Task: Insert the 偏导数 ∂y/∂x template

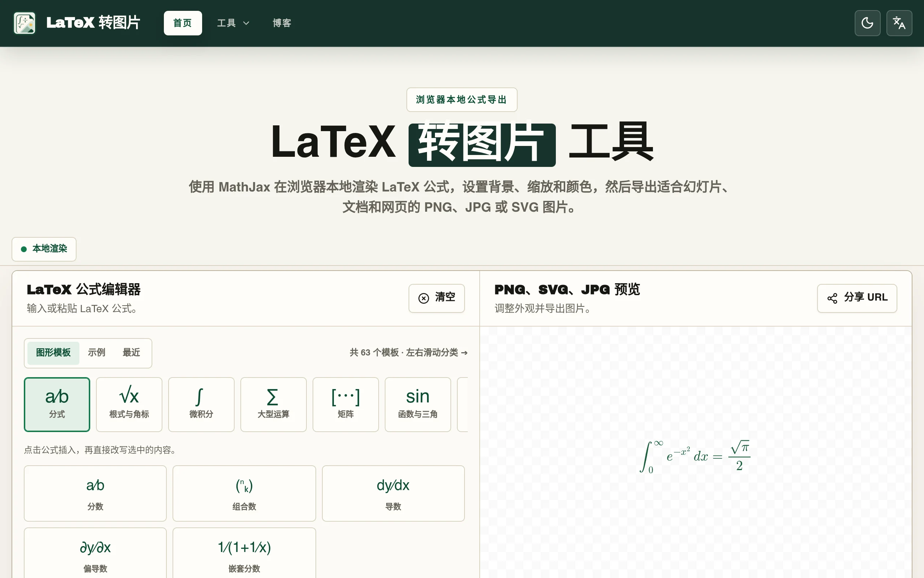Action: 95,553
